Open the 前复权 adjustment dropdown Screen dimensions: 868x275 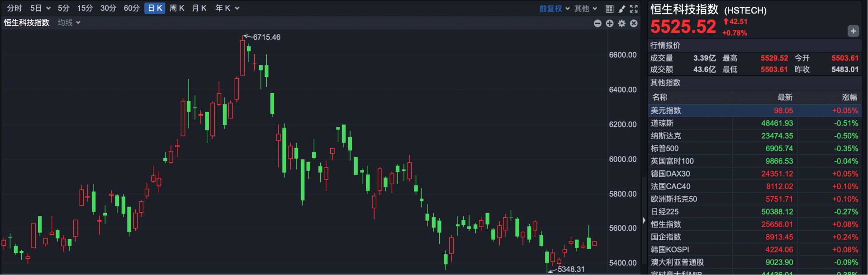pyautogui.click(x=554, y=9)
